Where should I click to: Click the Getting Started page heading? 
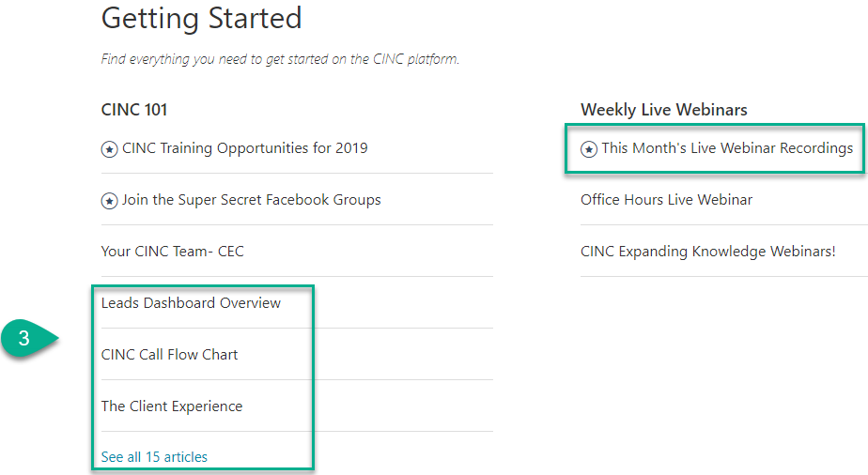coord(201,18)
